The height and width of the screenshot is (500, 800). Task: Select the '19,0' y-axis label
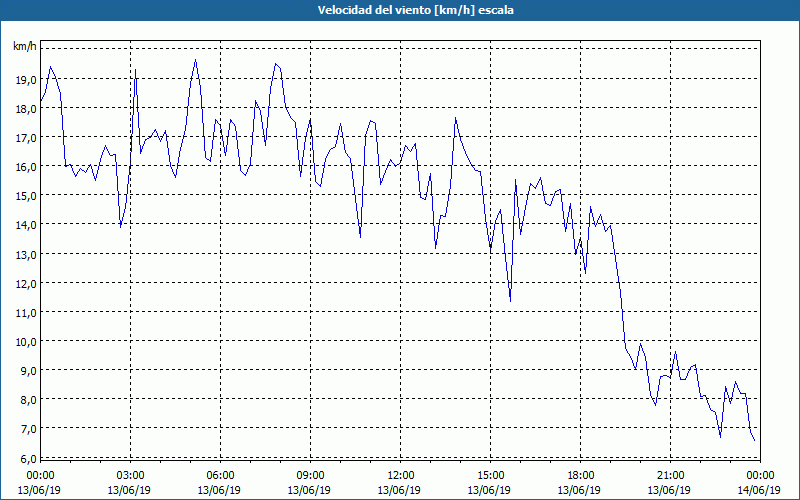pyautogui.click(x=26, y=80)
